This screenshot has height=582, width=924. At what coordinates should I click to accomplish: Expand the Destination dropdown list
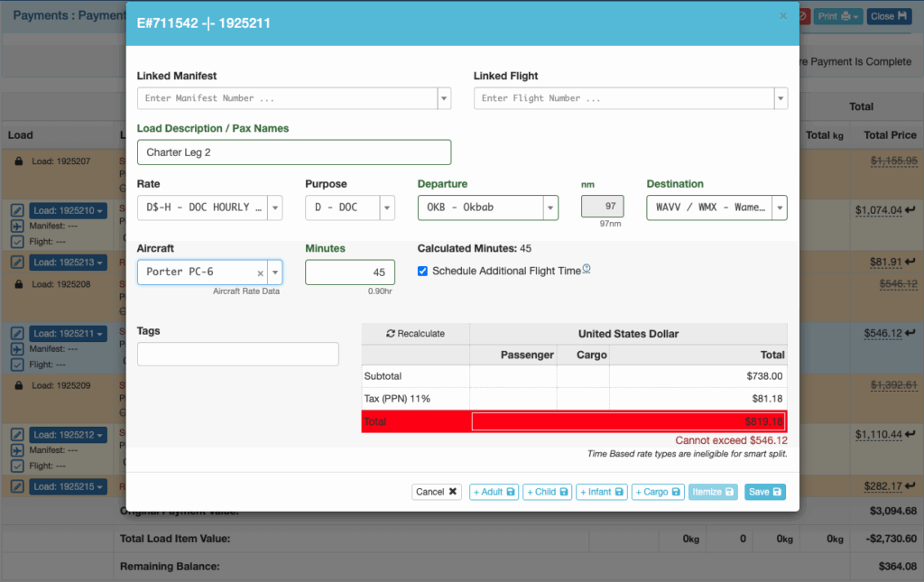pos(779,208)
